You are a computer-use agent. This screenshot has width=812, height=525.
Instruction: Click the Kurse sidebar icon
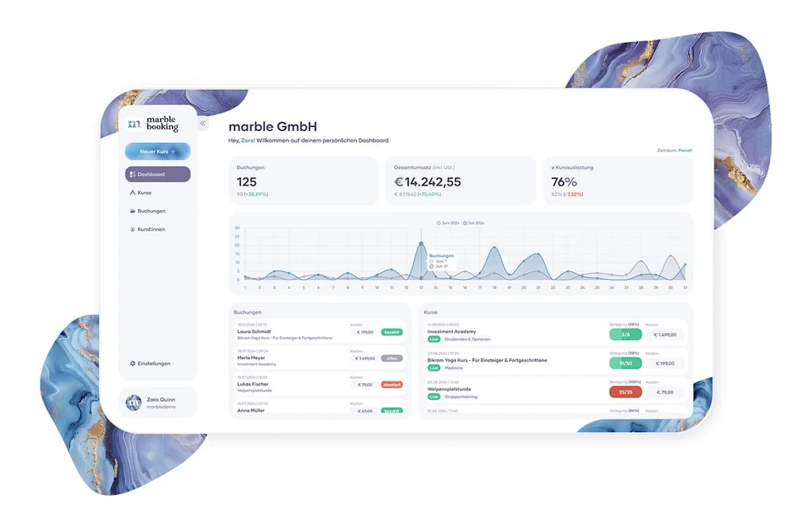[x=132, y=193]
